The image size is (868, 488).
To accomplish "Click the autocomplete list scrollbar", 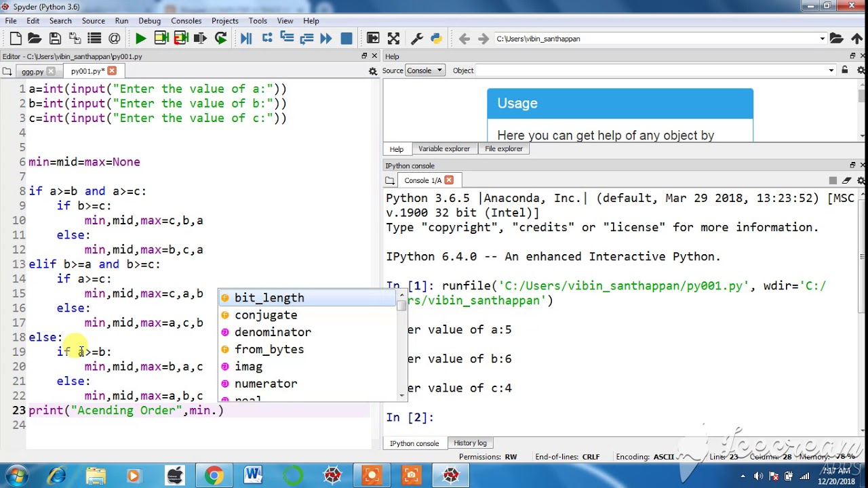I will point(402,345).
